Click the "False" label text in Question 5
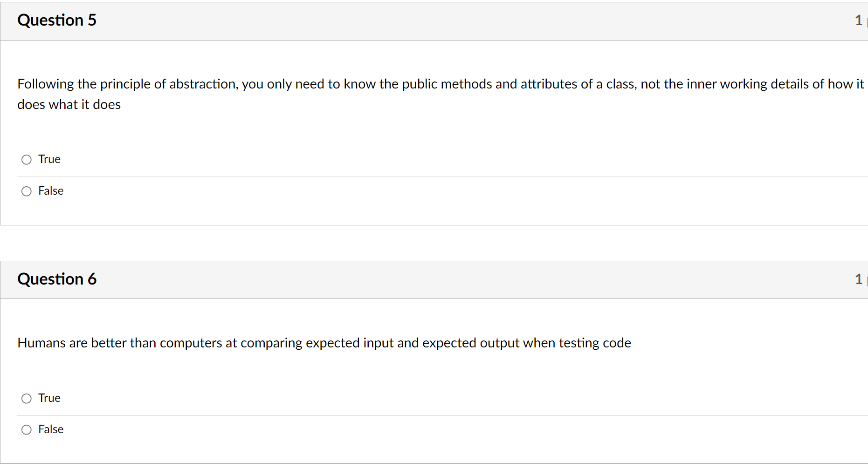868x475 pixels. pos(51,191)
